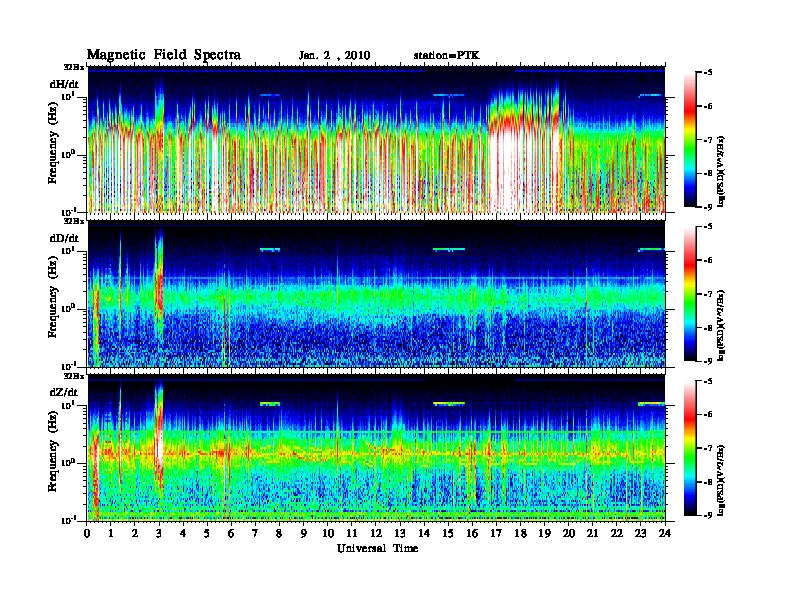Click hour tick label '14' on time axis
This screenshot has height=612, width=792.
pyautogui.click(x=424, y=534)
